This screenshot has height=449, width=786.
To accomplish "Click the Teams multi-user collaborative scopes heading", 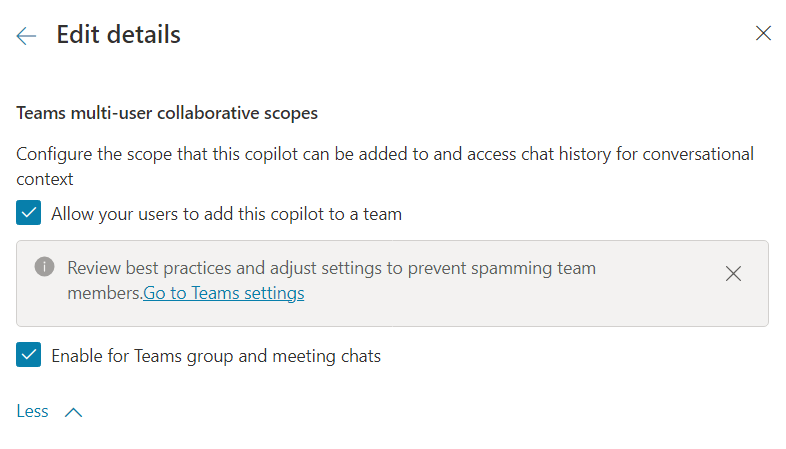I will (167, 113).
